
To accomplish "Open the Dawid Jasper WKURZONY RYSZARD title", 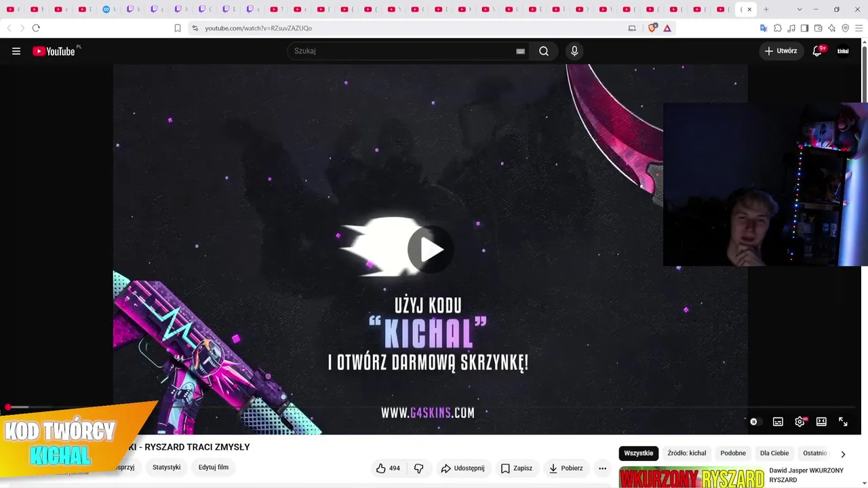I will [x=806, y=475].
